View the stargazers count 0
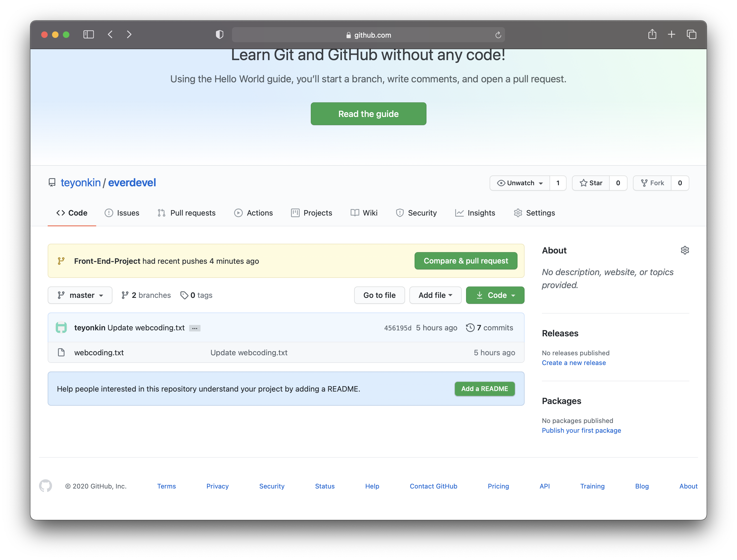This screenshot has height=560, width=737. [618, 183]
